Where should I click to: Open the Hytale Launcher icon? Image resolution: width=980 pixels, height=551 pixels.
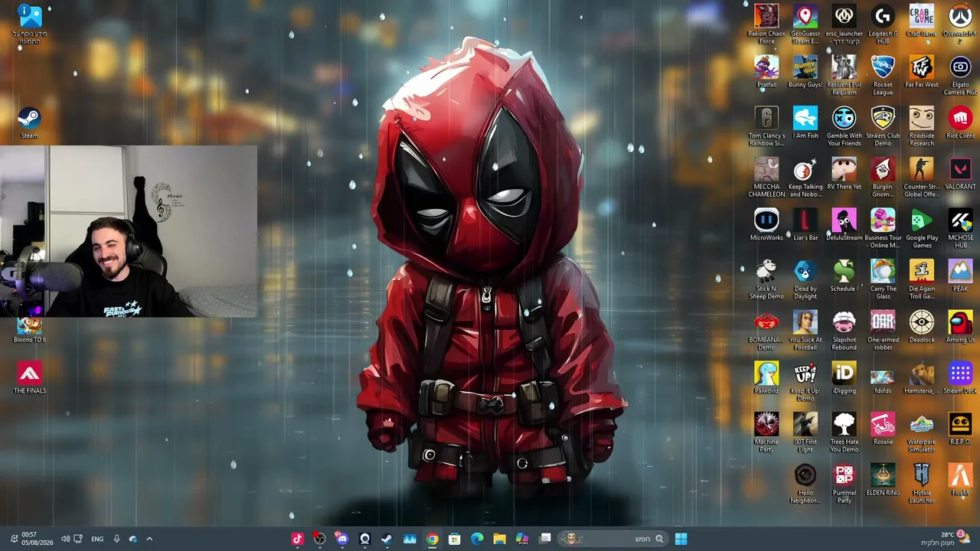921,484
